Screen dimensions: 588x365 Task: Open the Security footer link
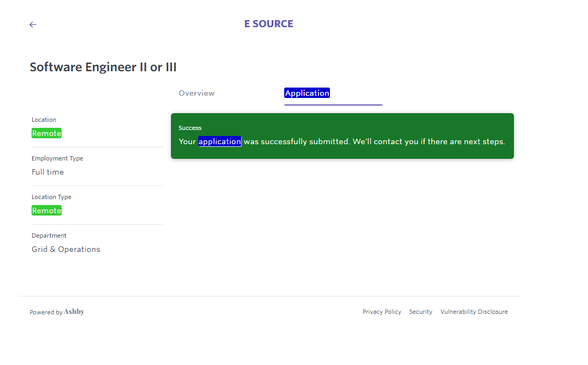pyautogui.click(x=420, y=312)
